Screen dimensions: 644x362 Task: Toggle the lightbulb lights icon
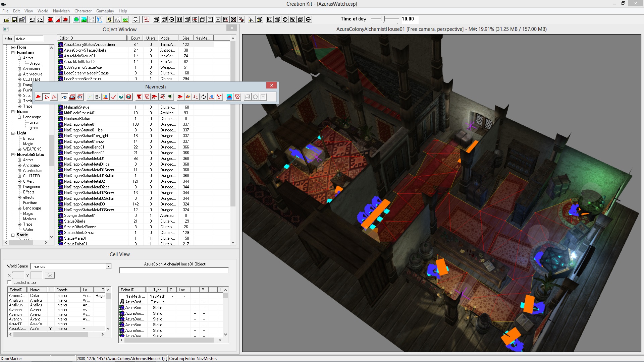click(x=110, y=20)
